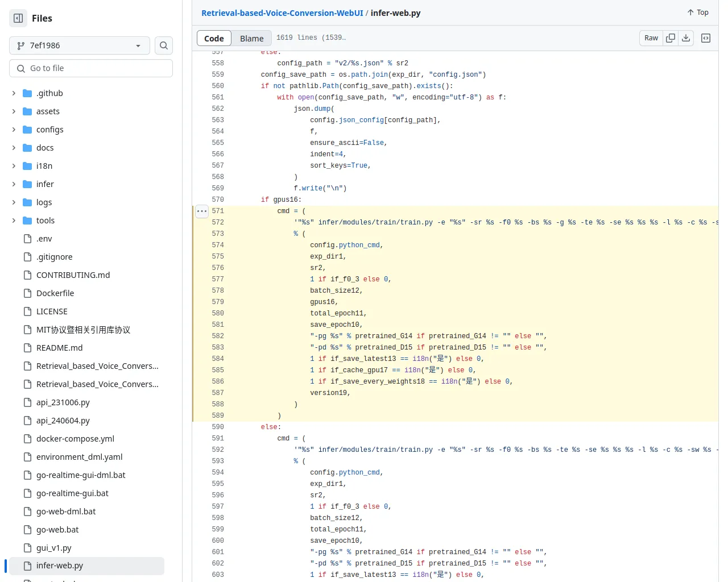Screen dimensions: 728x582
Task: Expand the assets folder chevron
Action: point(14,111)
